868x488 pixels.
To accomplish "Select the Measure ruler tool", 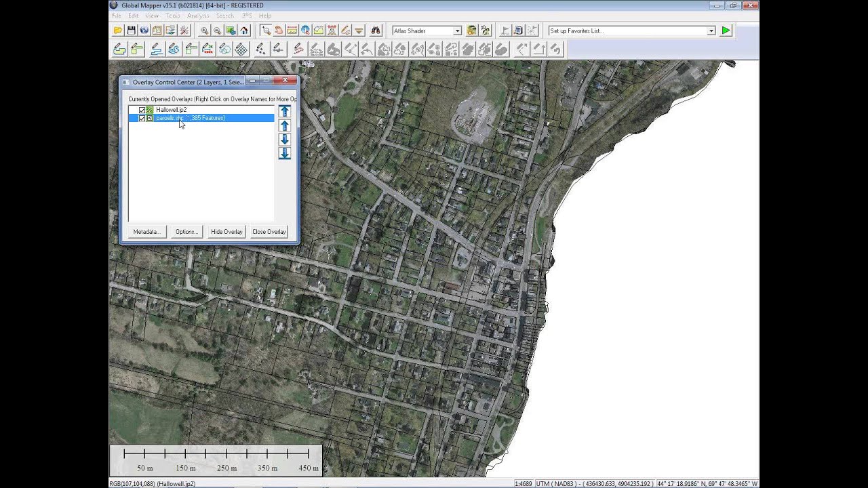I will pos(292,30).
